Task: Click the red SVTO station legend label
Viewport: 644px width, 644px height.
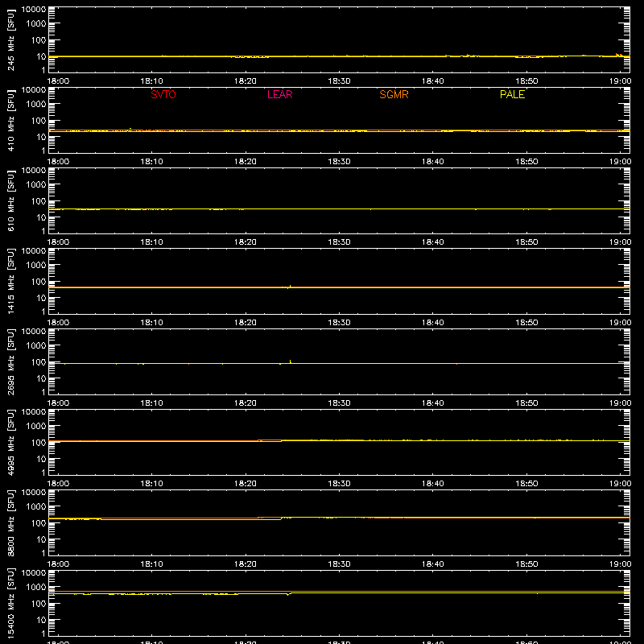Action: pos(163,94)
